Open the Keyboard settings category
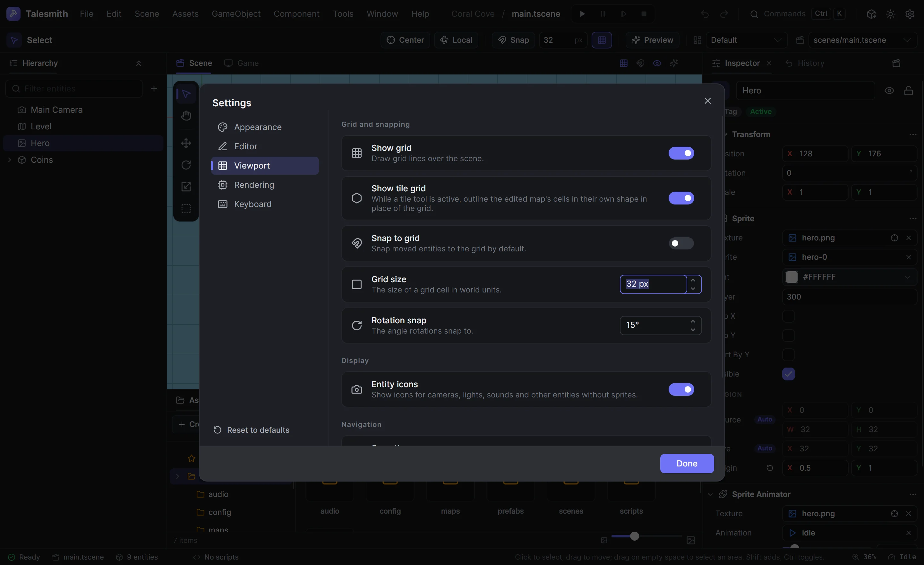Image resolution: width=924 pixels, height=565 pixels. tap(265, 204)
